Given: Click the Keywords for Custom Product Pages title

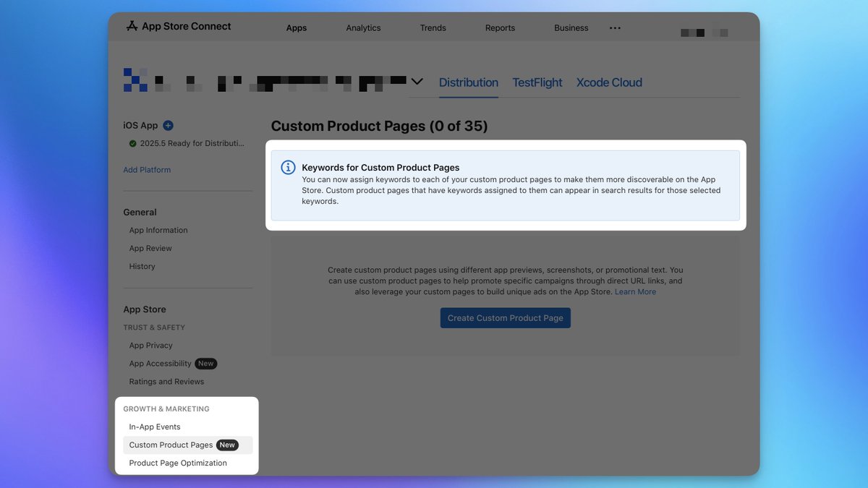Looking at the screenshot, I should click(380, 168).
